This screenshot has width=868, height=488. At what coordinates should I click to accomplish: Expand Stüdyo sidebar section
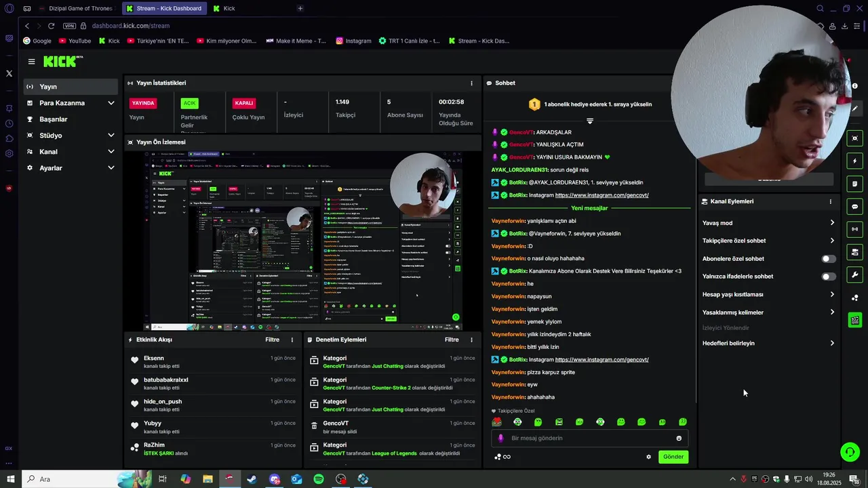pos(71,136)
